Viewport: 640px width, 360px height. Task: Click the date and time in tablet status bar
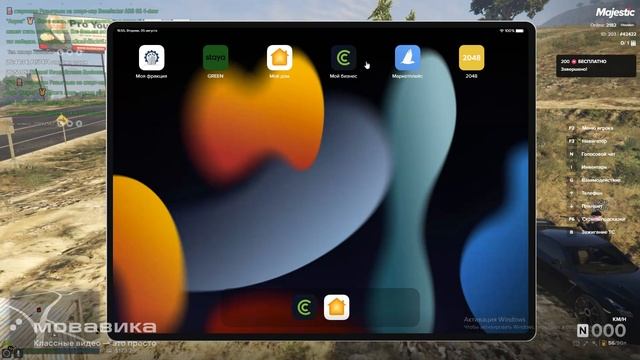click(x=137, y=31)
